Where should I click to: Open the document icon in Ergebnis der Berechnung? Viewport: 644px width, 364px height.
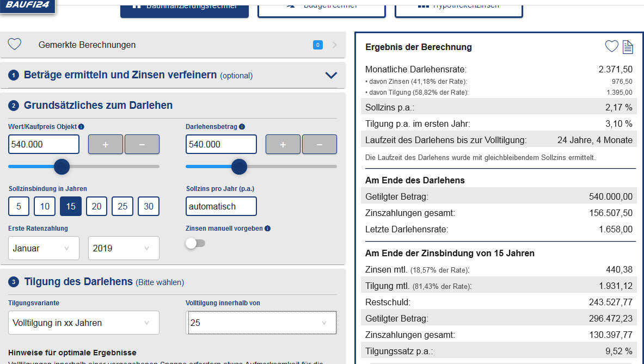(628, 47)
